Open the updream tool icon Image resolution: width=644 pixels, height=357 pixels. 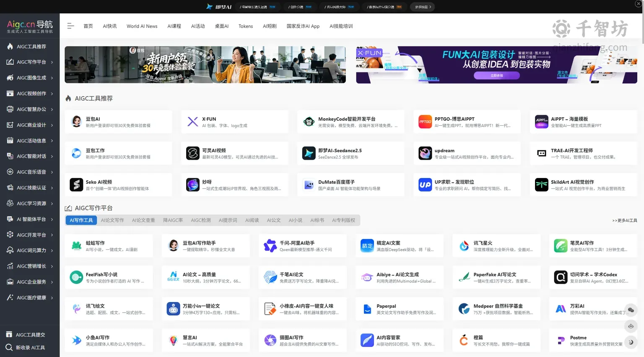(425, 153)
